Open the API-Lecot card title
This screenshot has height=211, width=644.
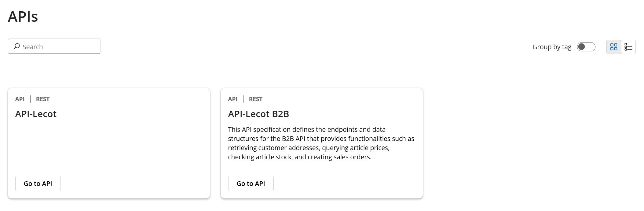pos(36,114)
